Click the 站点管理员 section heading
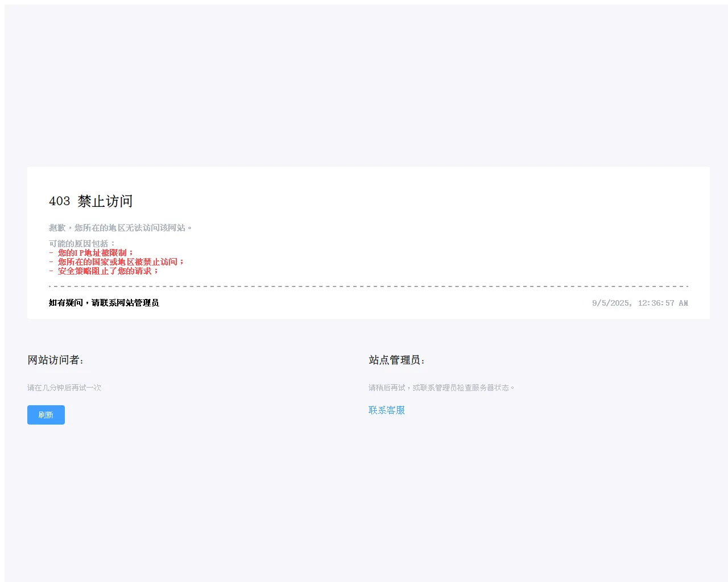Image resolution: width=728 pixels, height=582 pixels. pos(397,360)
